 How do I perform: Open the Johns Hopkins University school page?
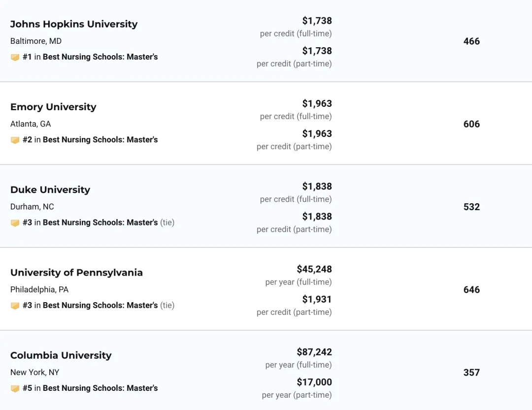point(74,24)
